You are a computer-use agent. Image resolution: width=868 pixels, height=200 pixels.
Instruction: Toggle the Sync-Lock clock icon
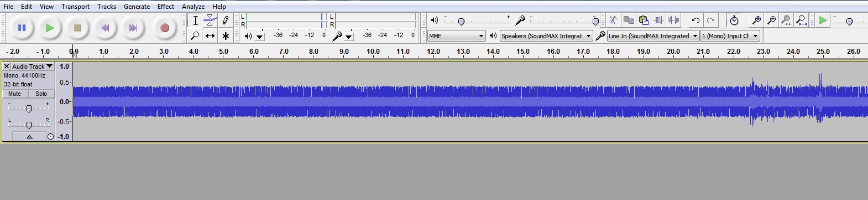coord(734,20)
